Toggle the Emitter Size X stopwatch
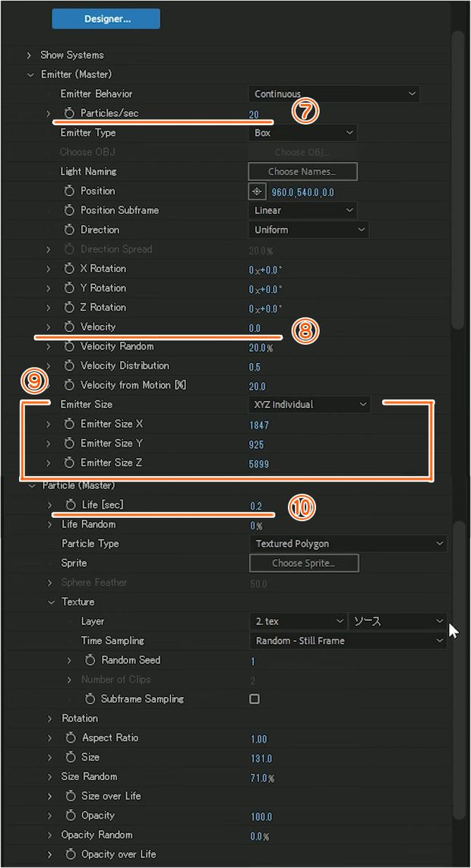This screenshot has width=471, height=868. (68, 424)
